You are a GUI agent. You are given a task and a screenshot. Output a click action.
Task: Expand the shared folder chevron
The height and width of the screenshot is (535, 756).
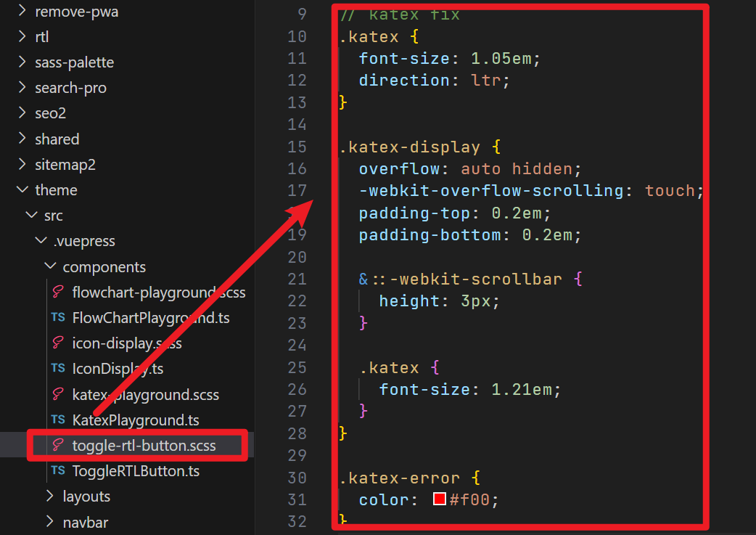point(22,139)
